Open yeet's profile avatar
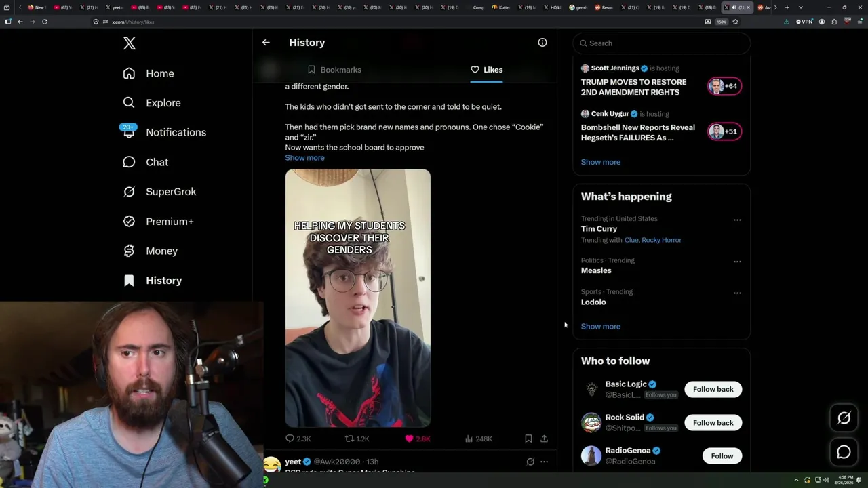 [272, 465]
